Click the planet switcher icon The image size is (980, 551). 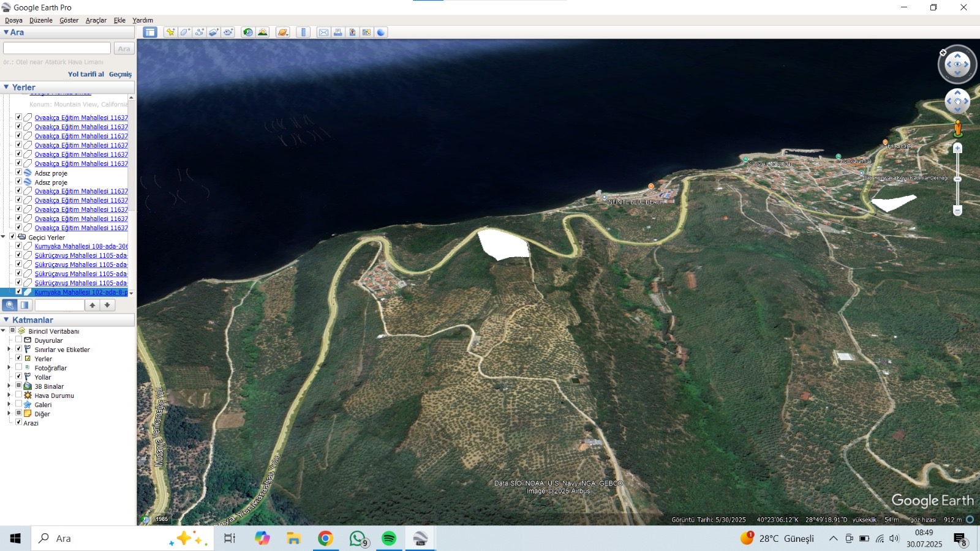(x=282, y=32)
